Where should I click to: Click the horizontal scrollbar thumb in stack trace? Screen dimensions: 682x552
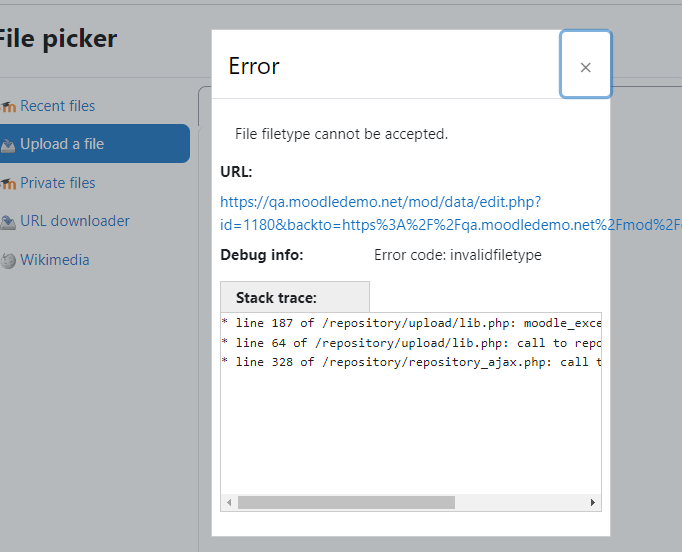(x=346, y=502)
